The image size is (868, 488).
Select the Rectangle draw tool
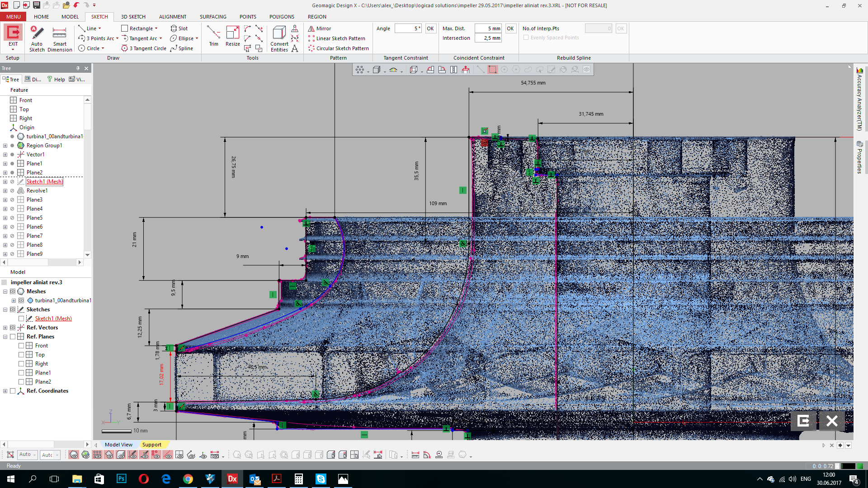coord(137,28)
